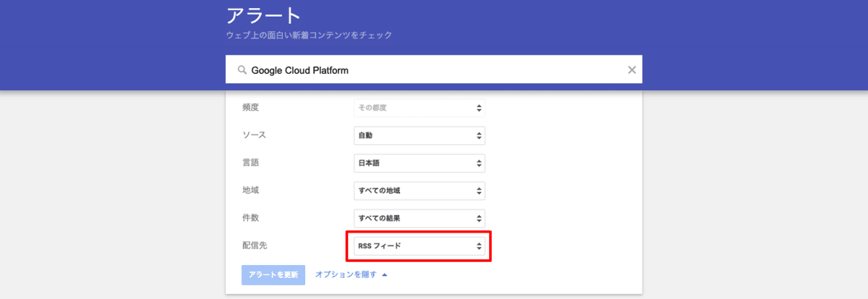This screenshot has width=868, height=299.
Task: Open the 言語 dropdown showing 日本語
Action: pyautogui.click(x=420, y=163)
